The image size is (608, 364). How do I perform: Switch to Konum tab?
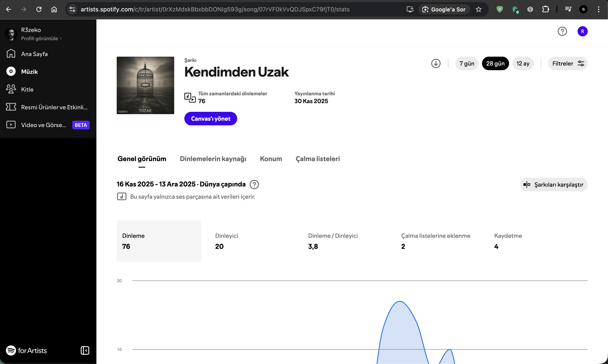point(271,159)
